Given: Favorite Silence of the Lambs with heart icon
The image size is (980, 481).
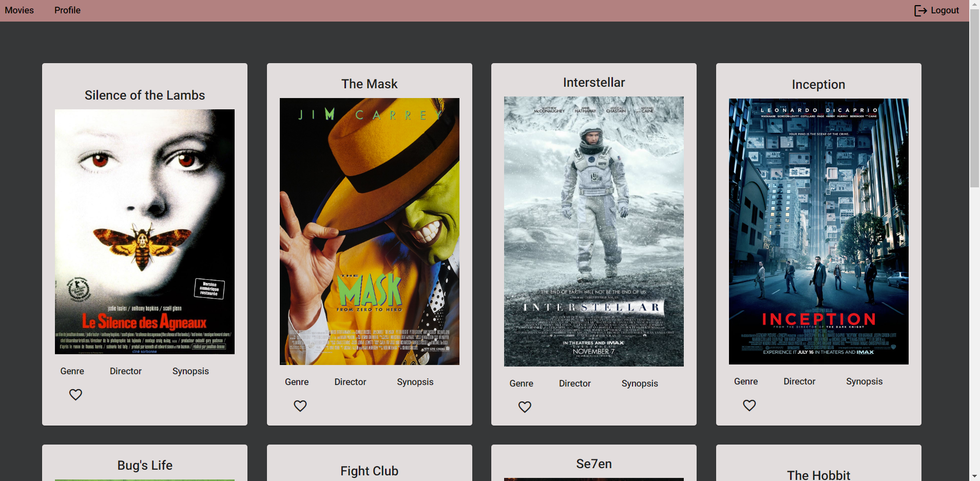Looking at the screenshot, I should coord(75,395).
